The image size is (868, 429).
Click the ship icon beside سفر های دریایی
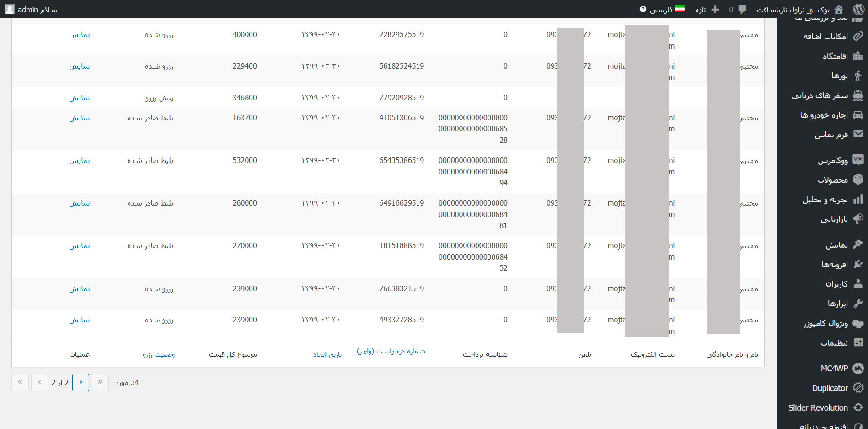858,95
